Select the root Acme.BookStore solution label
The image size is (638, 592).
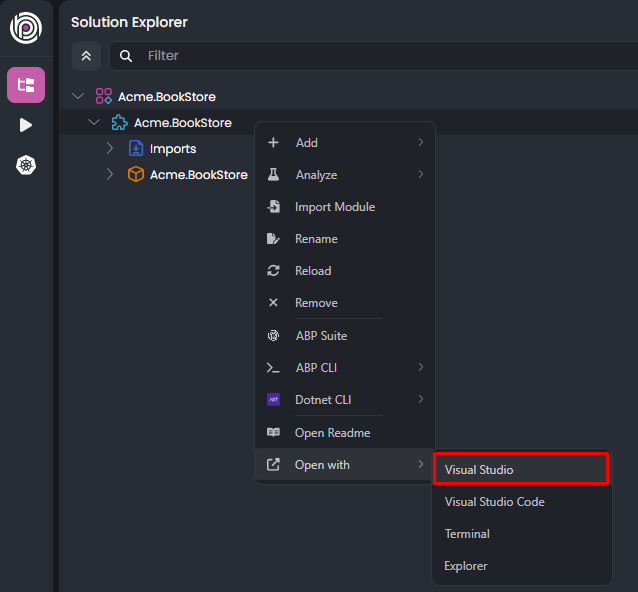pyautogui.click(x=167, y=97)
